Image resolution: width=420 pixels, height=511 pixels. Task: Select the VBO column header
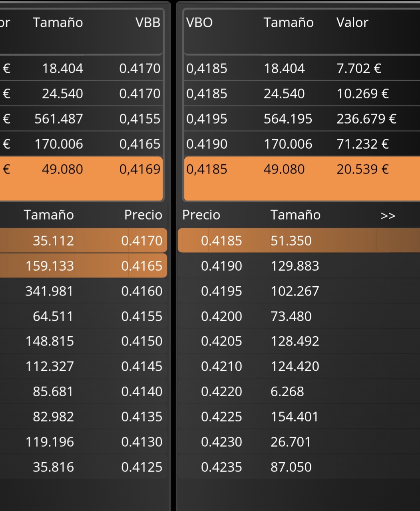click(199, 23)
